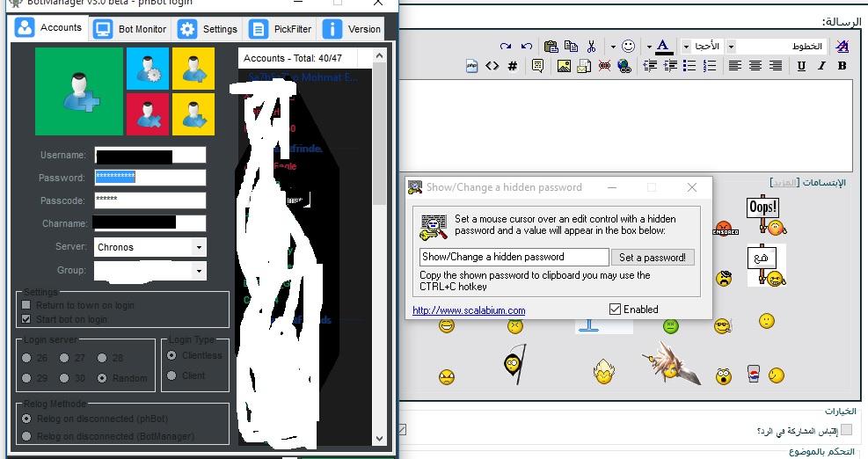Viewport: 868px width, 459px height.
Task: Click the remove link icon
Action: (x=604, y=66)
